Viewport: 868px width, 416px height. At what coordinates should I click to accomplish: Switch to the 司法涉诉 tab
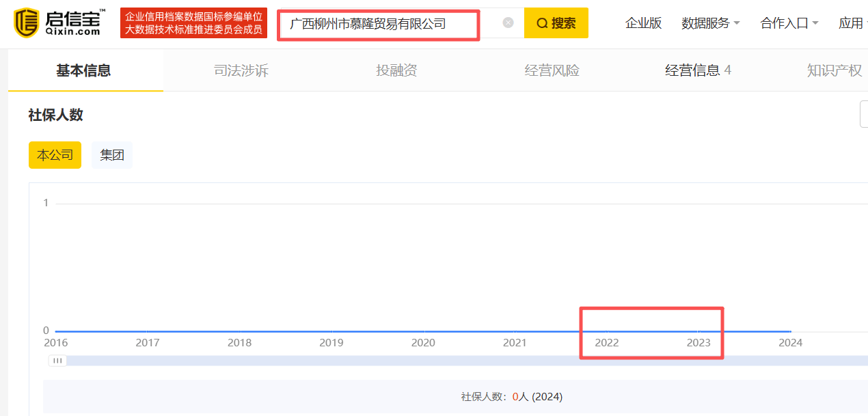click(x=241, y=70)
